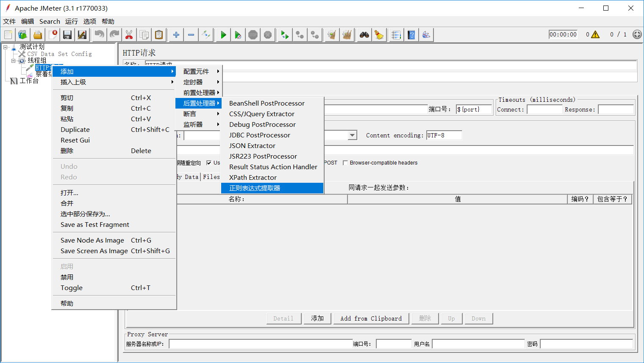Click Save as Test Fragment menu item
Image resolution: width=644 pixels, height=363 pixels.
[x=114, y=225]
